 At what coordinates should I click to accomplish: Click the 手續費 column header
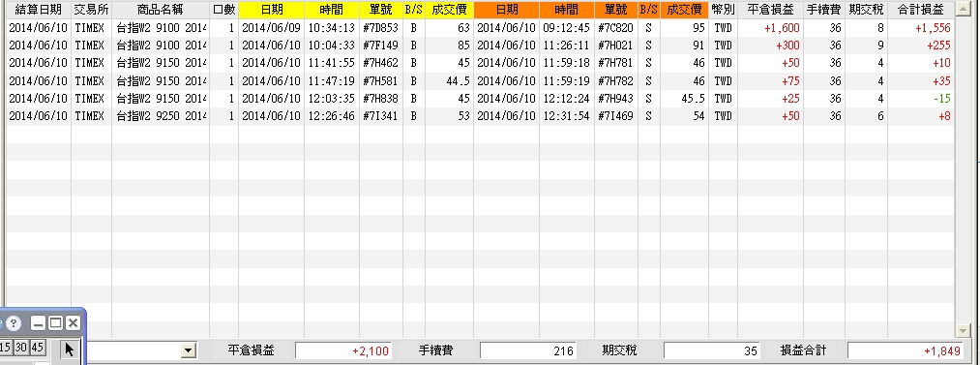click(823, 10)
